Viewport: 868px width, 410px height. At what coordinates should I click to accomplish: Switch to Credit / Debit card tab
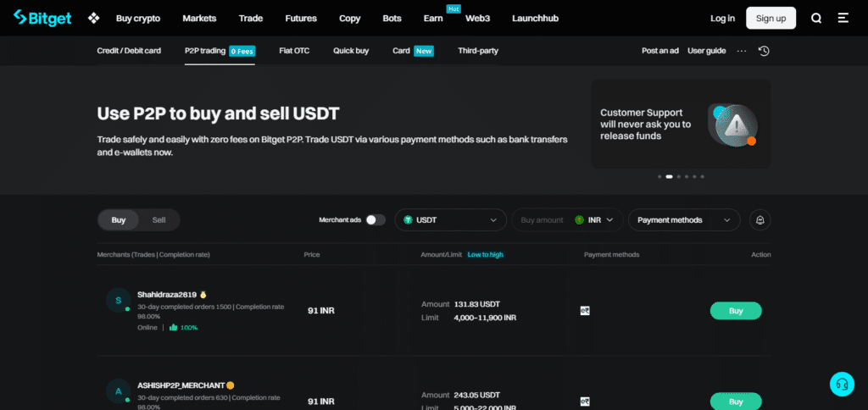click(129, 51)
